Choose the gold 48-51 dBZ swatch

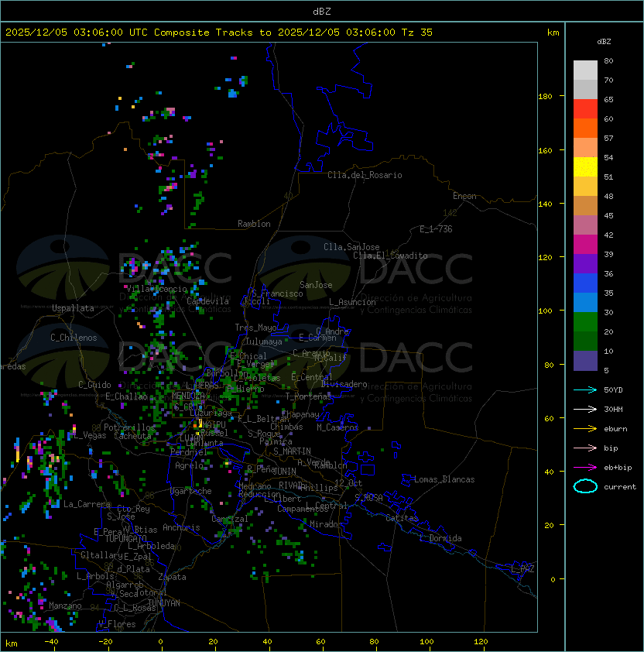(x=585, y=187)
